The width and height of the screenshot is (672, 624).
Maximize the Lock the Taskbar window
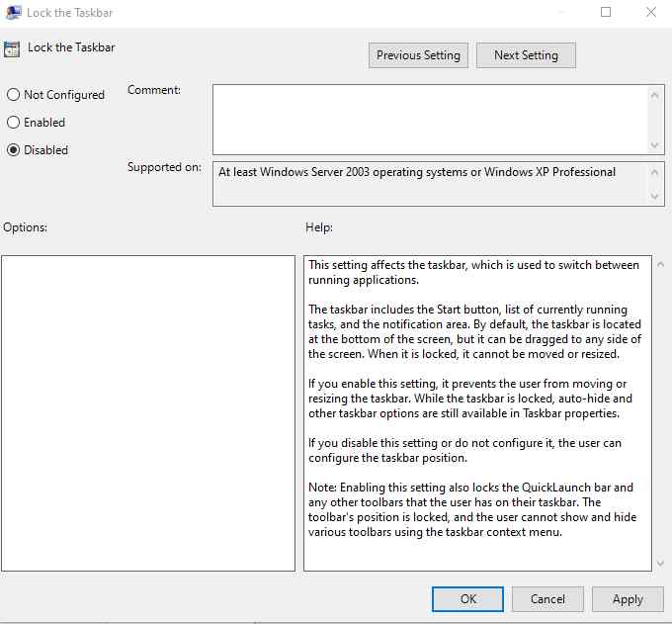coord(606,12)
